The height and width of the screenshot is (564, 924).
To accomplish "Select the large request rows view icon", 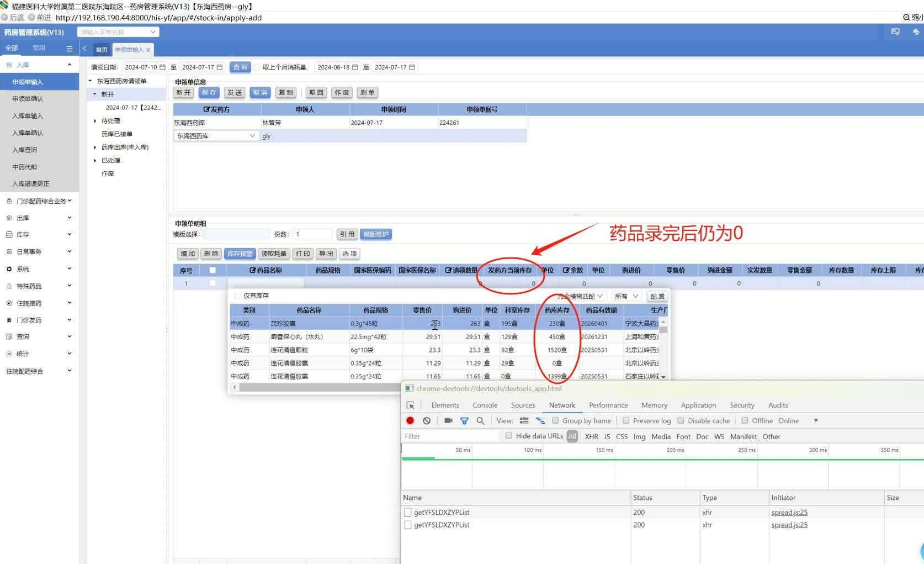I will coord(524,421).
